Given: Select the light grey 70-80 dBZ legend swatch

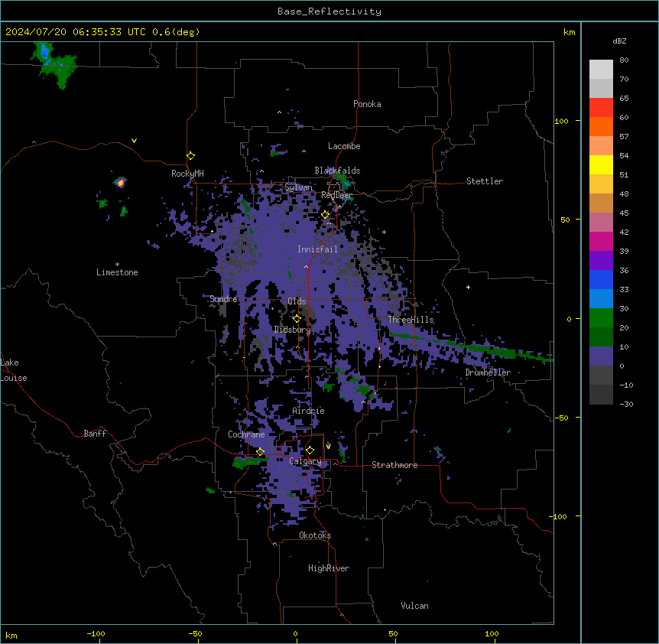Looking at the screenshot, I should [x=601, y=69].
